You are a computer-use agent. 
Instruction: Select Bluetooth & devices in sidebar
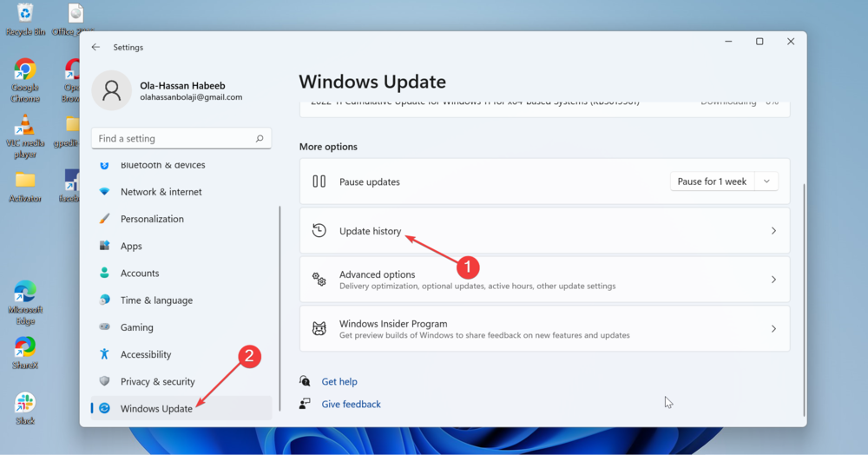pos(181,165)
